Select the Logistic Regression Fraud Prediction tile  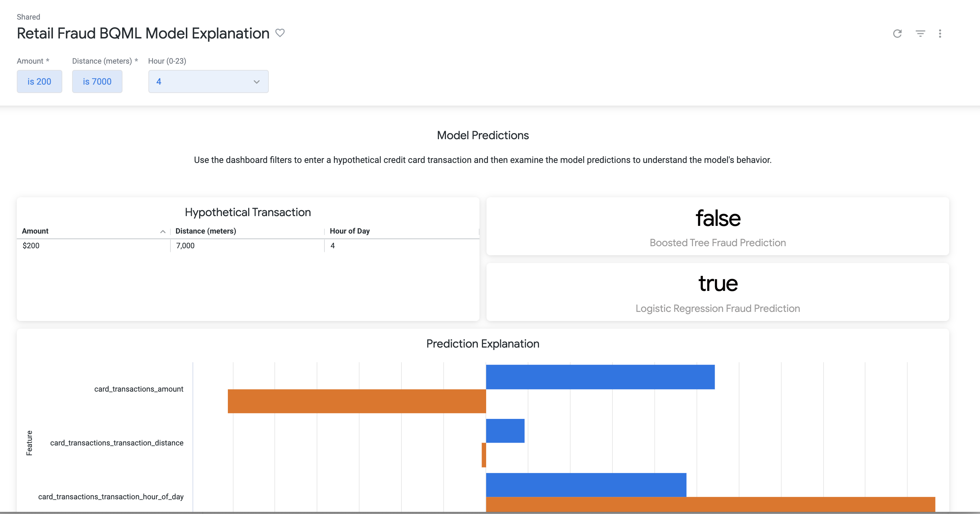tap(717, 292)
